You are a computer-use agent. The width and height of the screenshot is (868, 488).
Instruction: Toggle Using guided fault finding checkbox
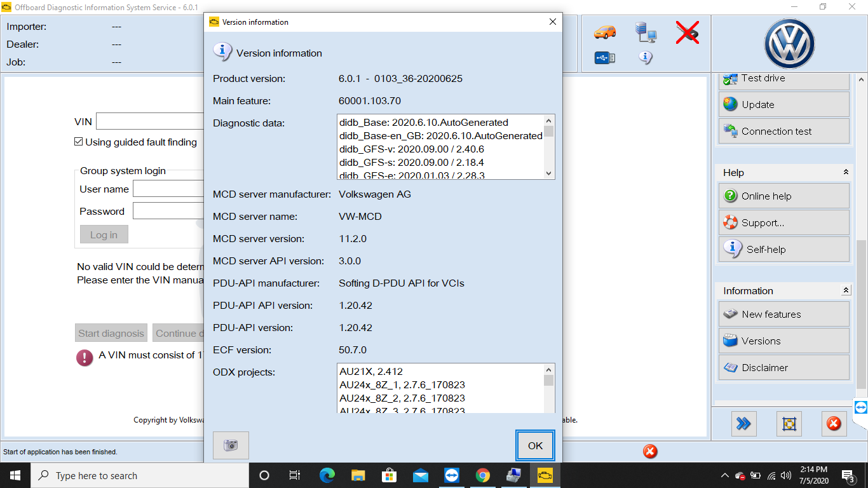pyautogui.click(x=79, y=142)
